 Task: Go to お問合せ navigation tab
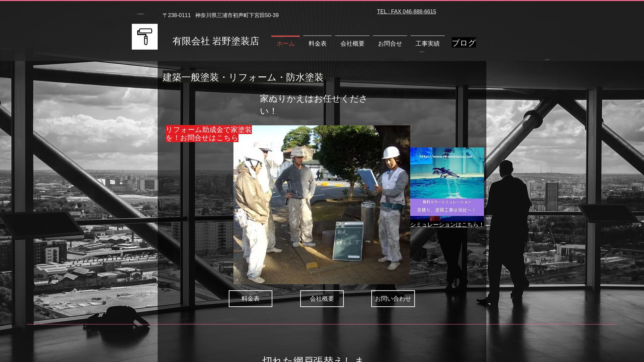[390, 43]
